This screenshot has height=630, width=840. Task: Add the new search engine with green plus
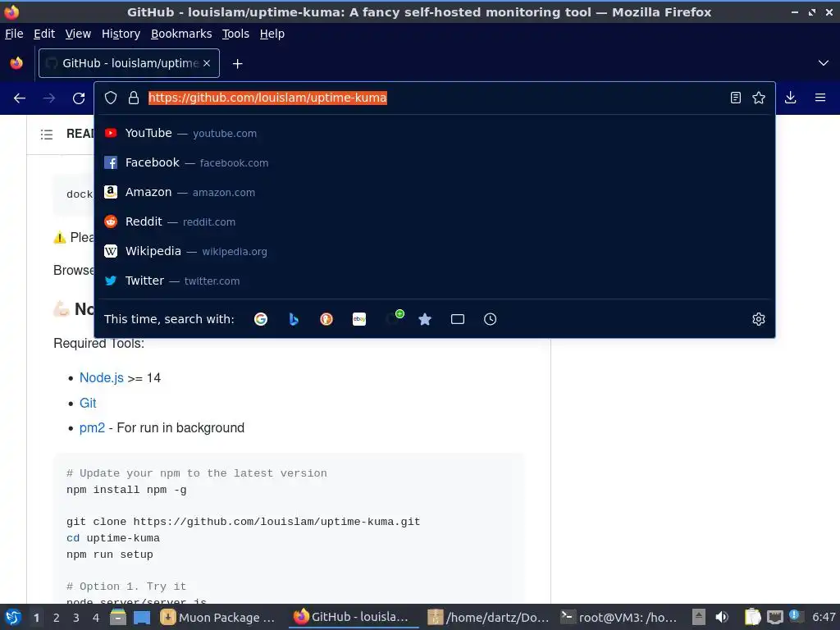(395, 318)
